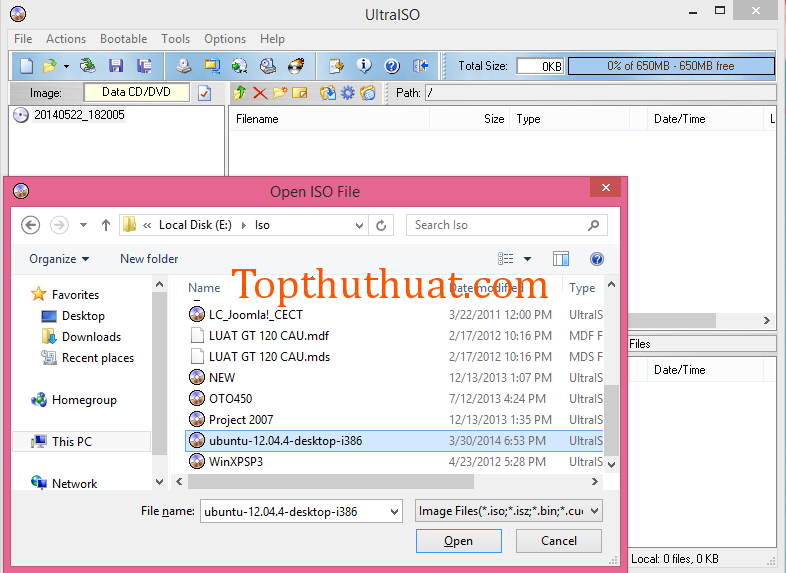This screenshot has height=573, width=786.
Task: Select Network in navigation pane
Action: pyautogui.click(x=74, y=483)
